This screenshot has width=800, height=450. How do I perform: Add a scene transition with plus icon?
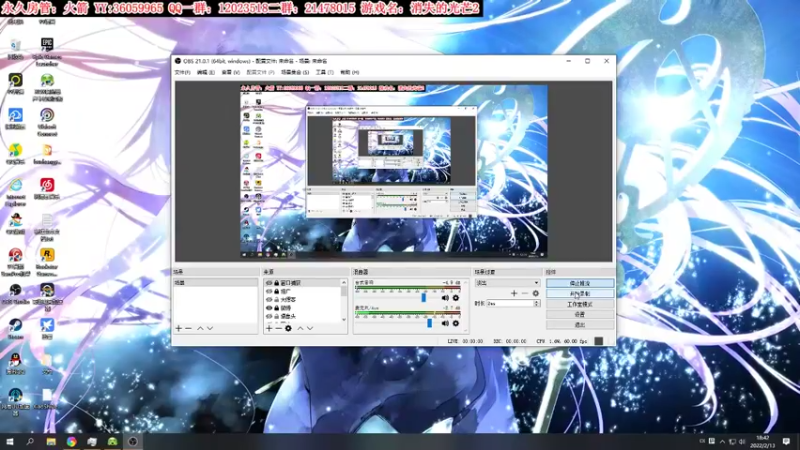tap(514, 293)
